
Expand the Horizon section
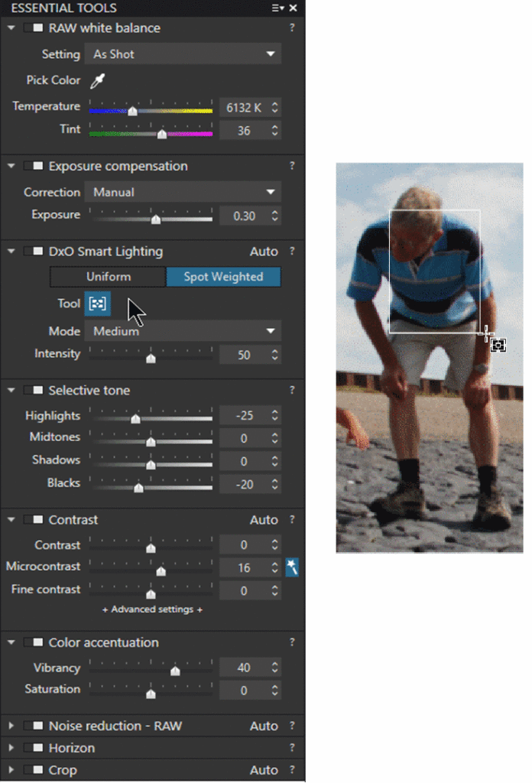coord(11,748)
